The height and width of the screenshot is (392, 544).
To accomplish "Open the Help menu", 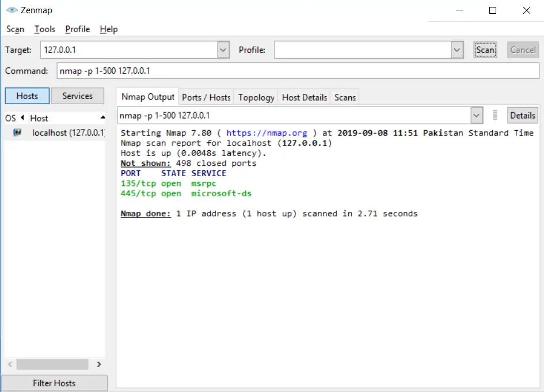I will 109,29.
